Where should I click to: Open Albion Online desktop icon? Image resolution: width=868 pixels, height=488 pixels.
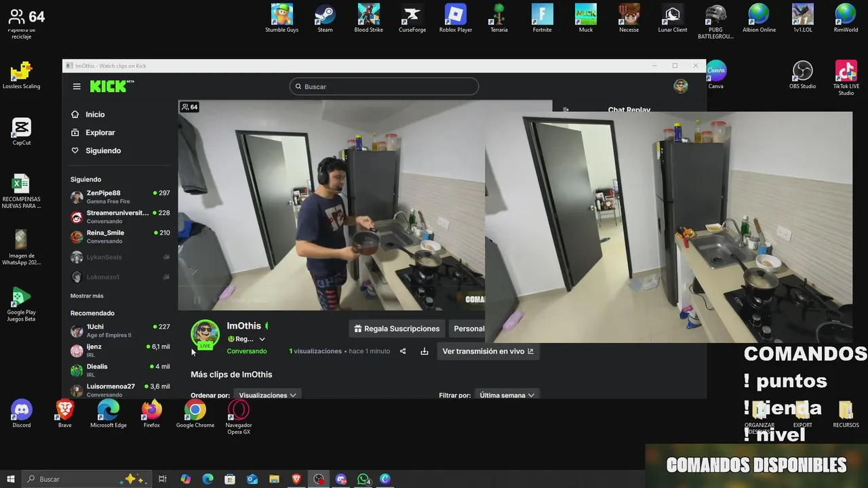[x=759, y=18]
